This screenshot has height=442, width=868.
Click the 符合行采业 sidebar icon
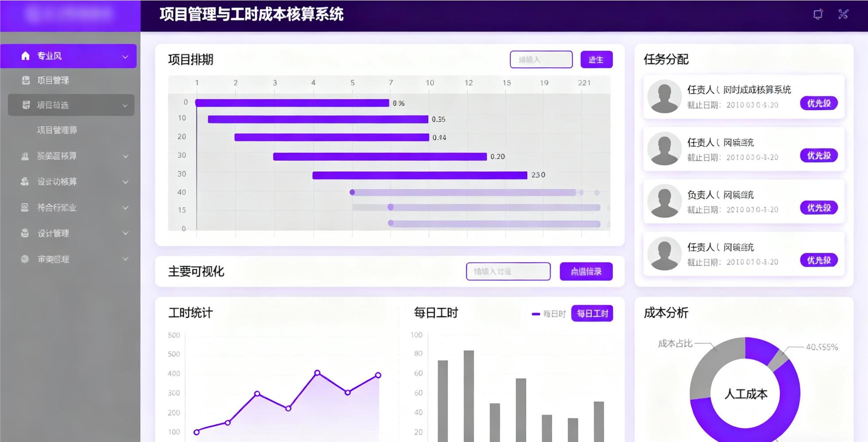[25, 207]
